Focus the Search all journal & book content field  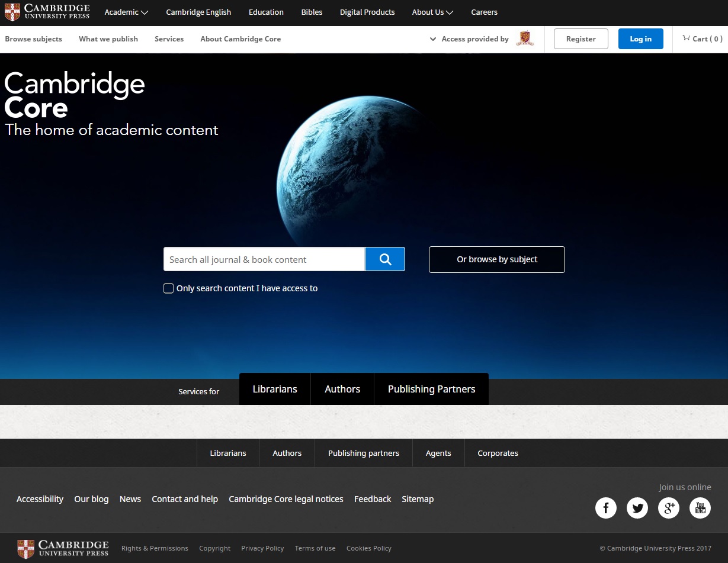(264, 259)
